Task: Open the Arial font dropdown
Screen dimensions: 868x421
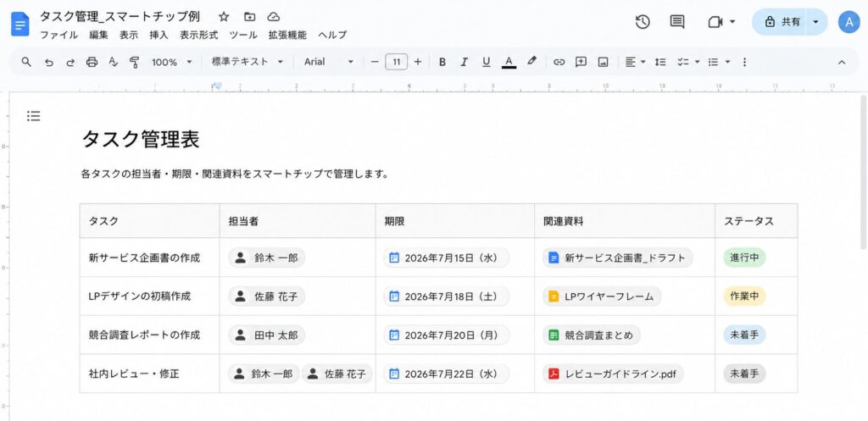Action: click(x=328, y=62)
